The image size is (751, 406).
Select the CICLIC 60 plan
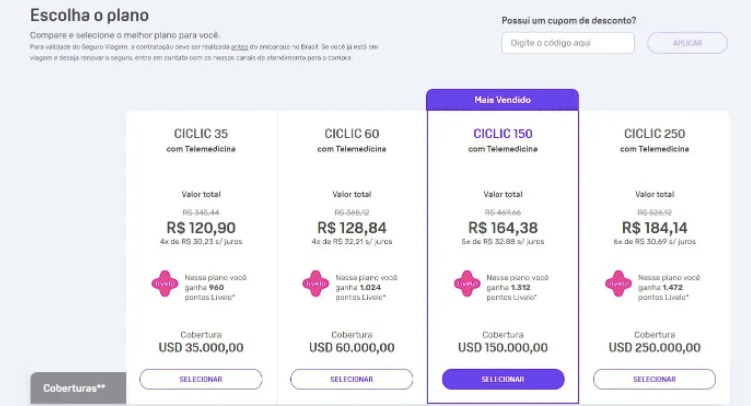[352, 379]
